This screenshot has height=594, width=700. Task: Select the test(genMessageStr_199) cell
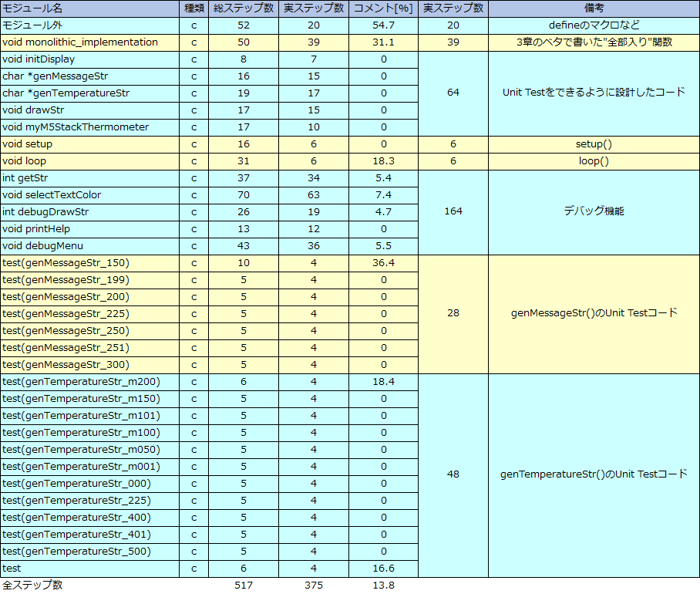tap(89, 280)
